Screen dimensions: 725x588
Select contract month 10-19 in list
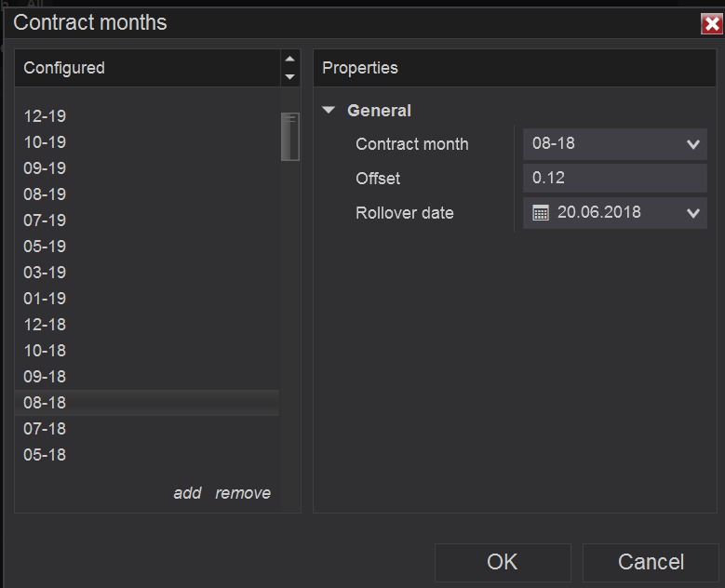tap(45, 142)
